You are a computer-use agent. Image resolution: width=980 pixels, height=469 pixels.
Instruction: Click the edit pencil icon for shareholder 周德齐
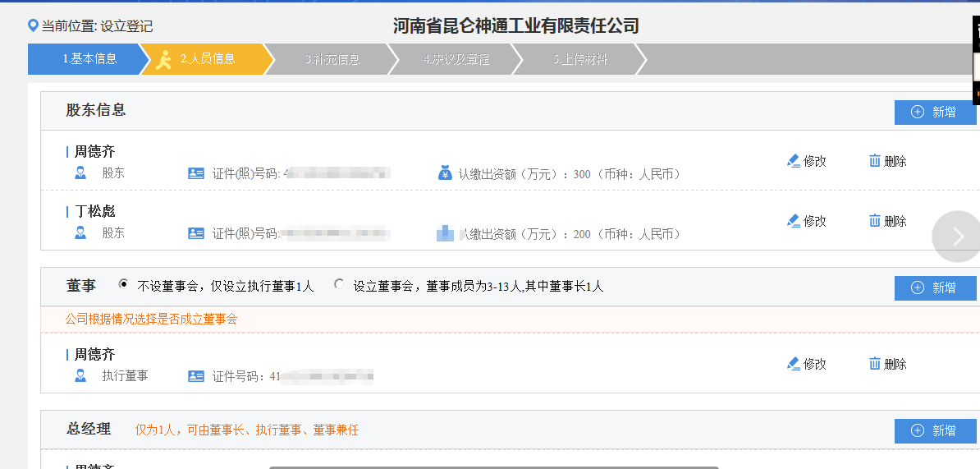pyautogui.click(x=793, y=161)
